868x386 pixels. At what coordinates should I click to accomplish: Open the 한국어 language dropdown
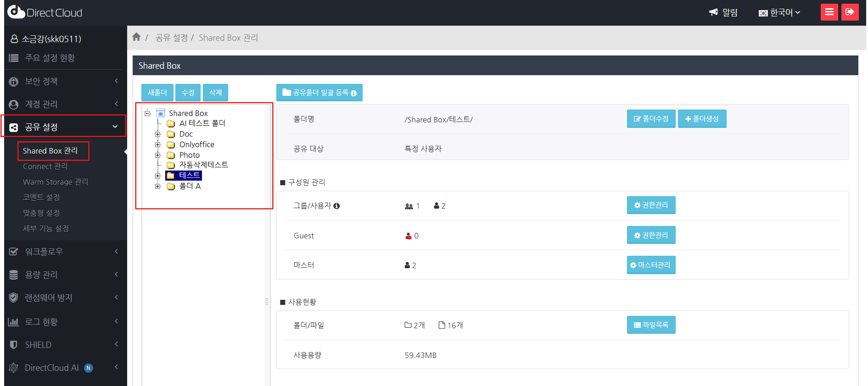779,13
